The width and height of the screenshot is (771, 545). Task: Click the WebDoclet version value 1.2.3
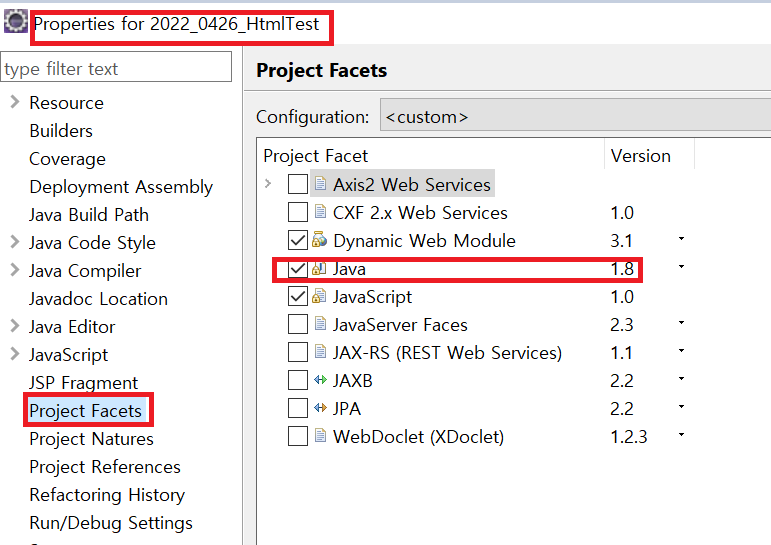click(x=629, y=437)
